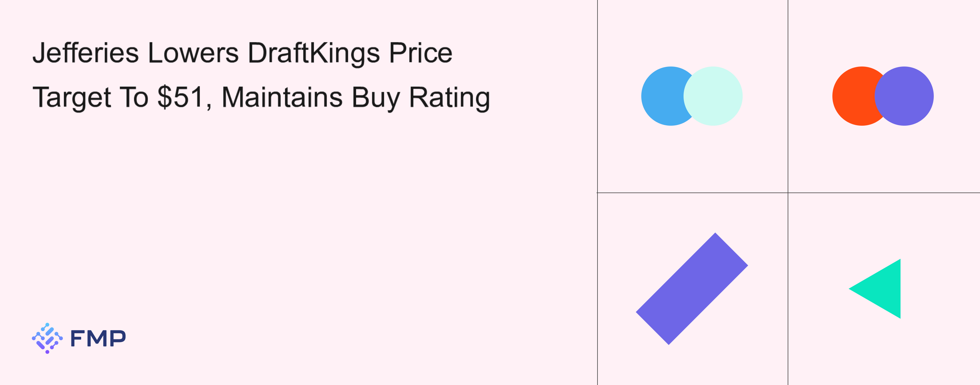Viewport: 980px width, 385px height.
Task: Select the blue circle shape
Action: click(x=662, y=96)
